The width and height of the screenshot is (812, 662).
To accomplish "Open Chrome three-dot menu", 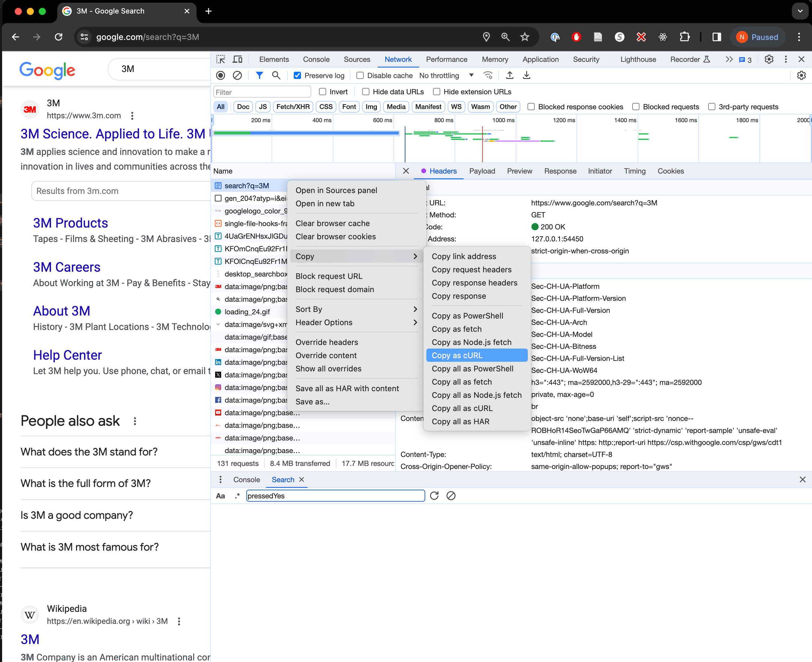I will coord(799,37).
